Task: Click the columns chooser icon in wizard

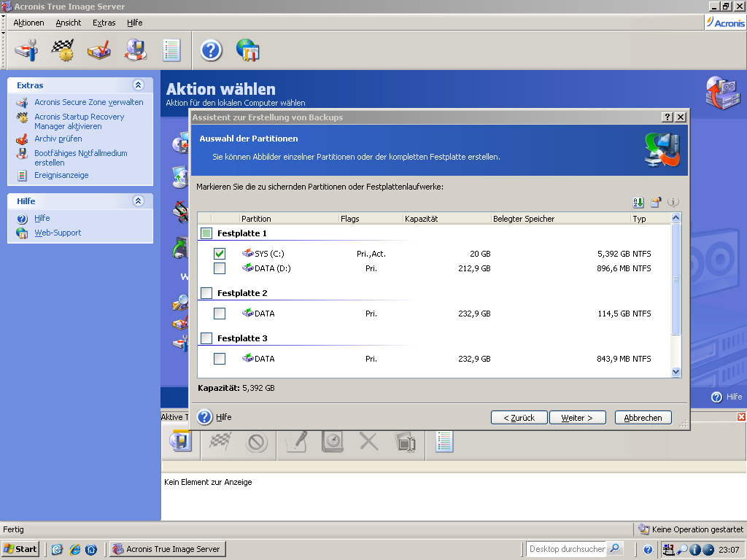Action: (x=656, y=203)
